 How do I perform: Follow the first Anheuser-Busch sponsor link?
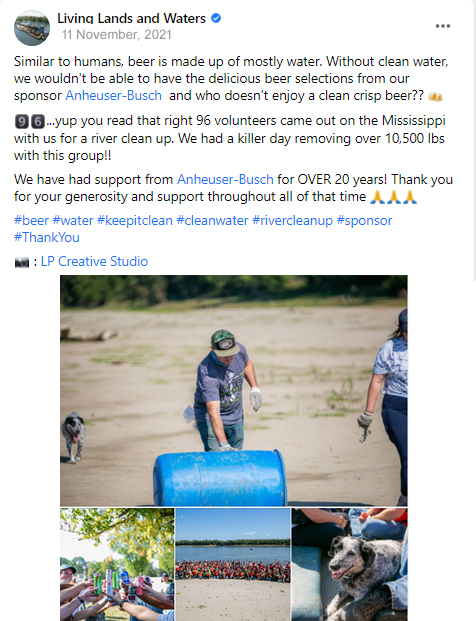coord(114,95)
